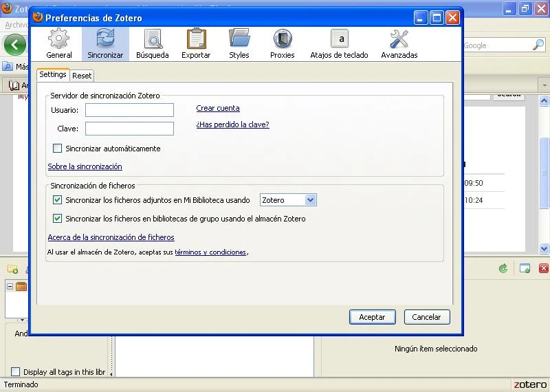This screenshot has width=550, height=392.
Task: Click the 09:50 time entry
Action: pyautogui.click(x=474, y=183)
